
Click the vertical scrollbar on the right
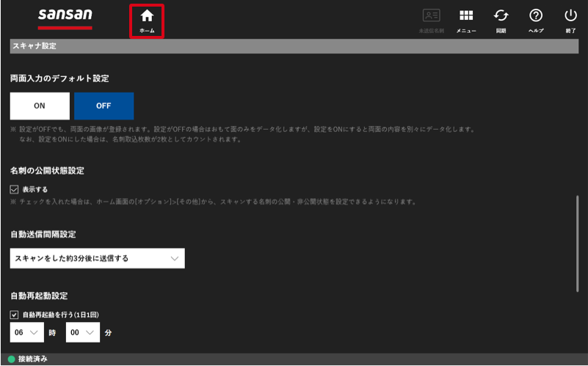click(577, 244)
